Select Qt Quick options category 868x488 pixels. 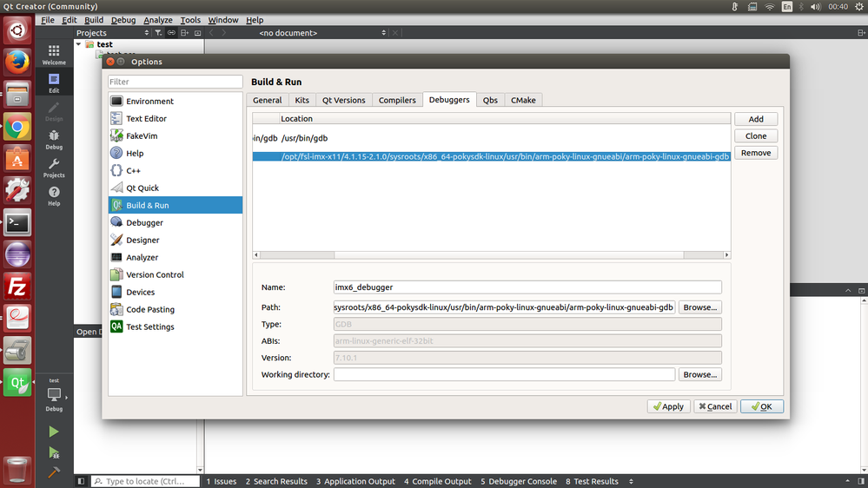pos(176,188)
